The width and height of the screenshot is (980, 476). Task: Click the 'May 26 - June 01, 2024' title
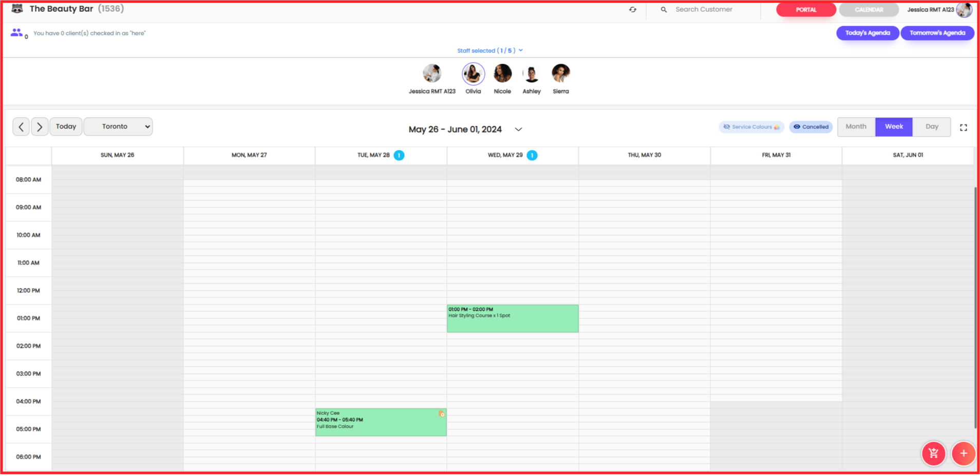pyautogui.click(x=455, y=129)
